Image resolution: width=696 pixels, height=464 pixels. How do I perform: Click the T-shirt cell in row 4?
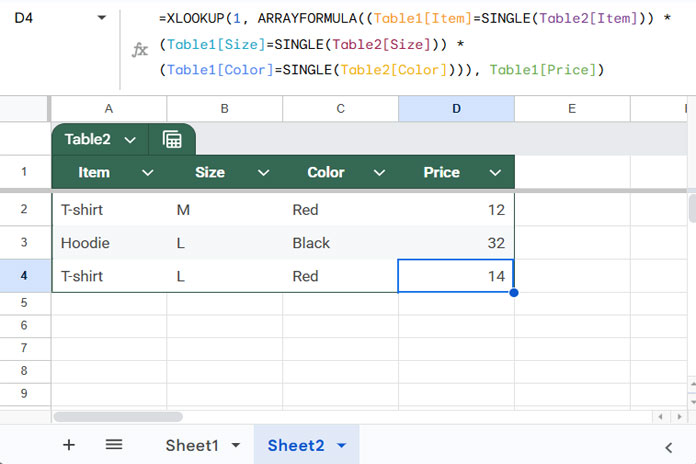(x=109, y=276)
